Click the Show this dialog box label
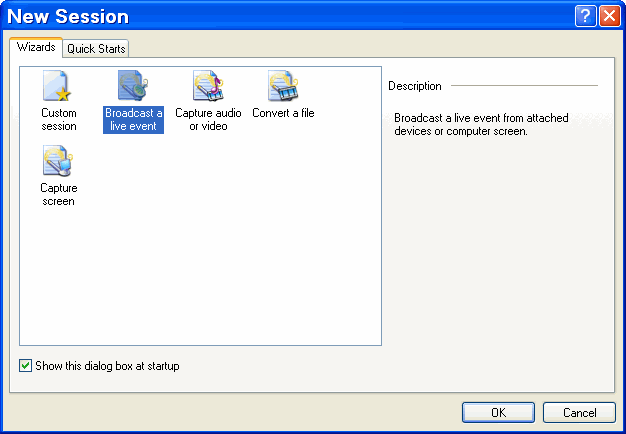The height and width of the screenshot is (434, 626). tap(107, 366)
